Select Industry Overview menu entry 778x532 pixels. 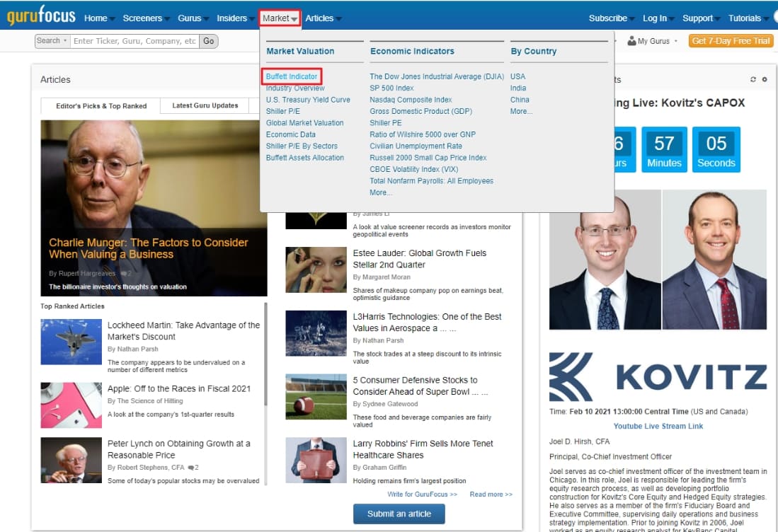click(295, 88)
